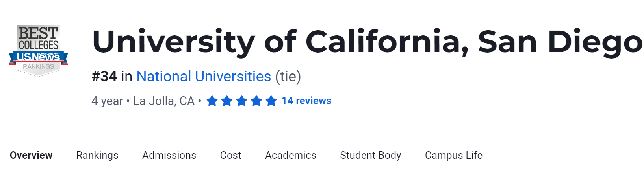Open the Admissions tab
The height and width of the screenshot is (169, 644).
[169, 155]
